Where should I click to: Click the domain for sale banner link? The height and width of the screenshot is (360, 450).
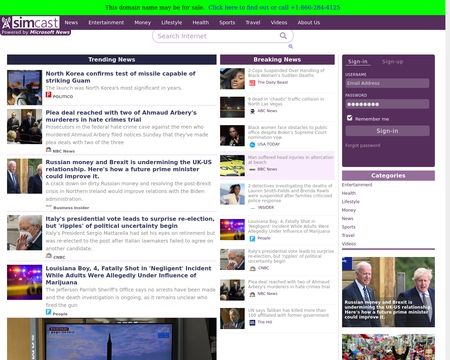click(x=274, y=7)
